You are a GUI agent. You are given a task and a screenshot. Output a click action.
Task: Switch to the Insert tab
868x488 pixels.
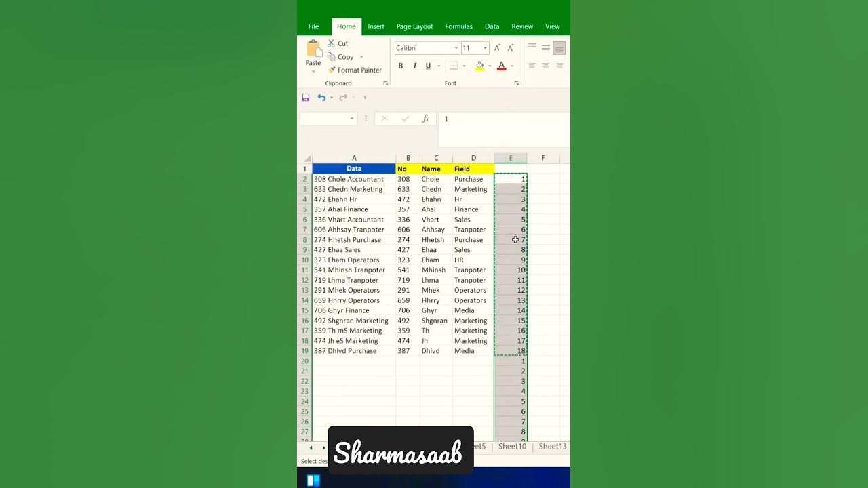click(376, 26)
